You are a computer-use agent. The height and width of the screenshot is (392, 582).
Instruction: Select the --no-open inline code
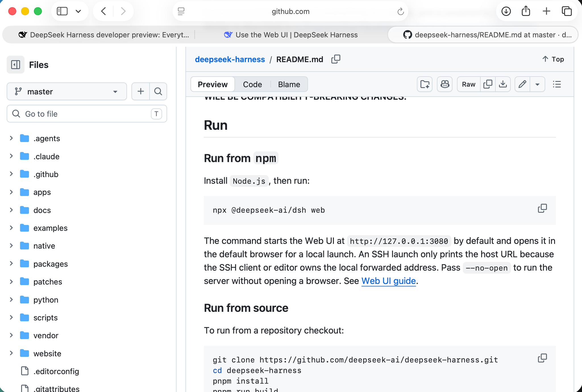pyautogui.click(x=487, y=268)
